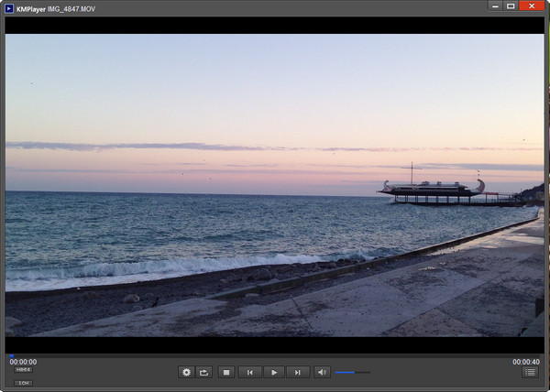Click the open file icon beside the gear
Viewport: 550px width, 392px height.
pyautogui.click(x=204, y=372)
